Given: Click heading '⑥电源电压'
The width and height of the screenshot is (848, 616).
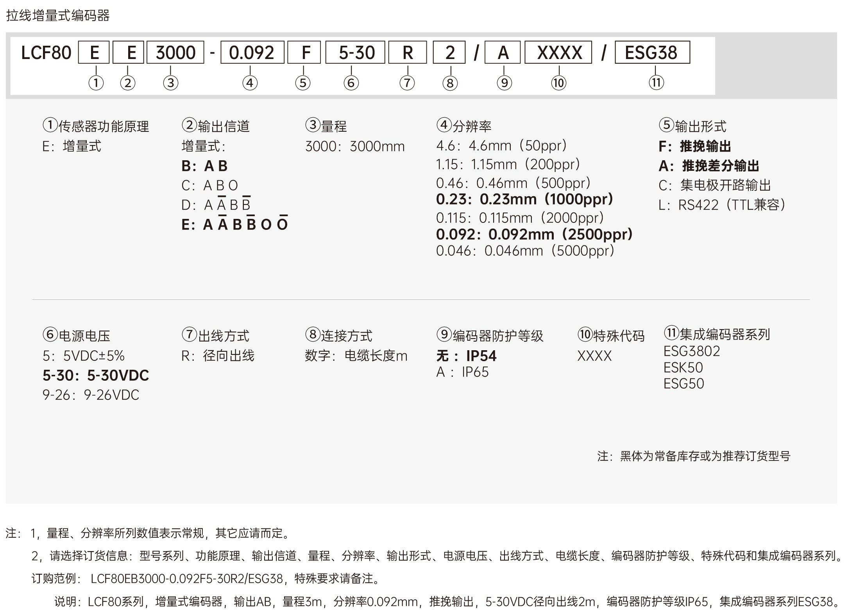Looking at the screenshot, I should [76, 335].
